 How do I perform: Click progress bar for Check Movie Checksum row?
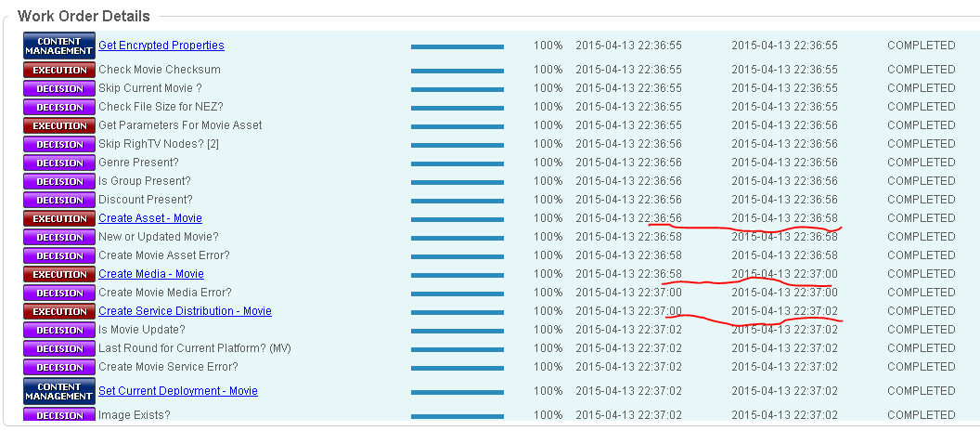point(458,70)
